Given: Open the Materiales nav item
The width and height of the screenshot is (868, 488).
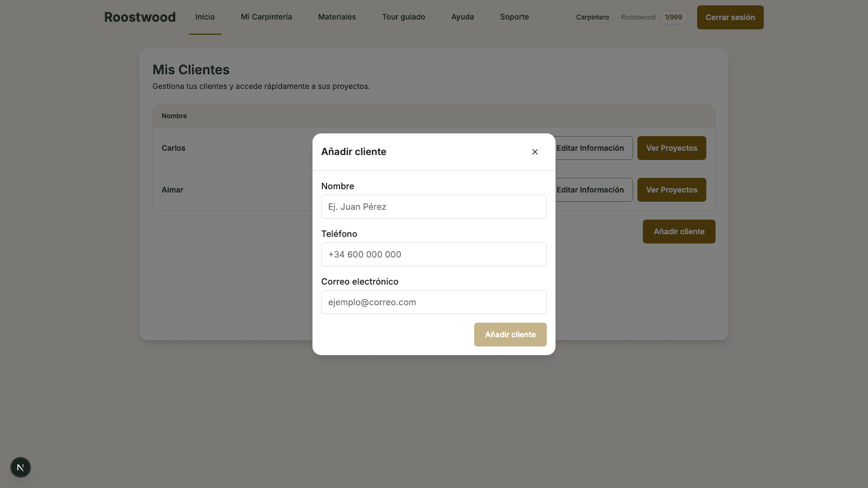Looking at the screenshot, I should point(337,17).
